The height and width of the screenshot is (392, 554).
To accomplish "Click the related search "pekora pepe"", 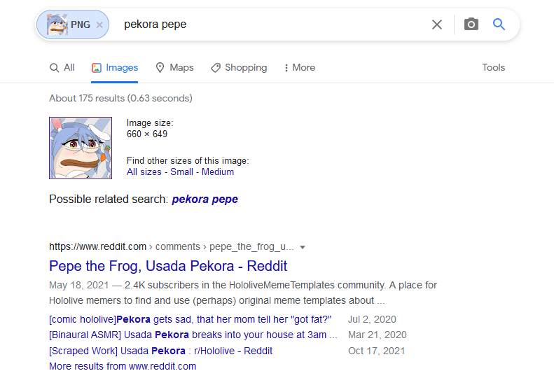I will [x=205, y=199].
